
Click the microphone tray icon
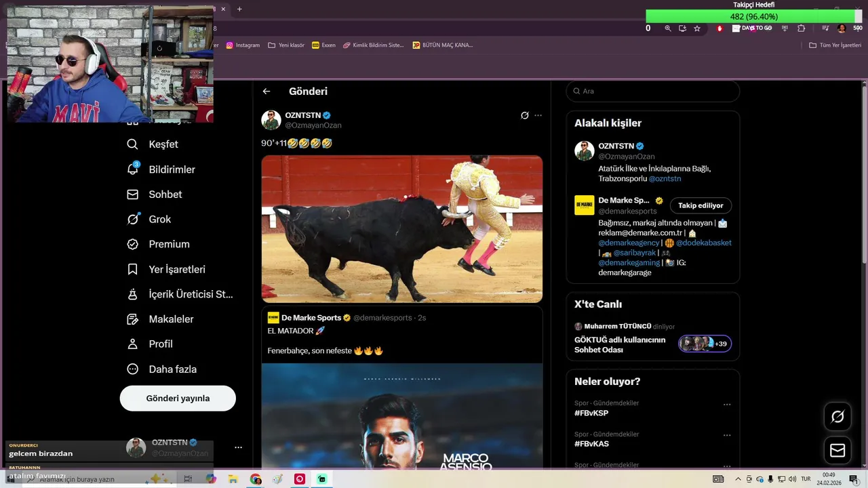coord(770,479)
